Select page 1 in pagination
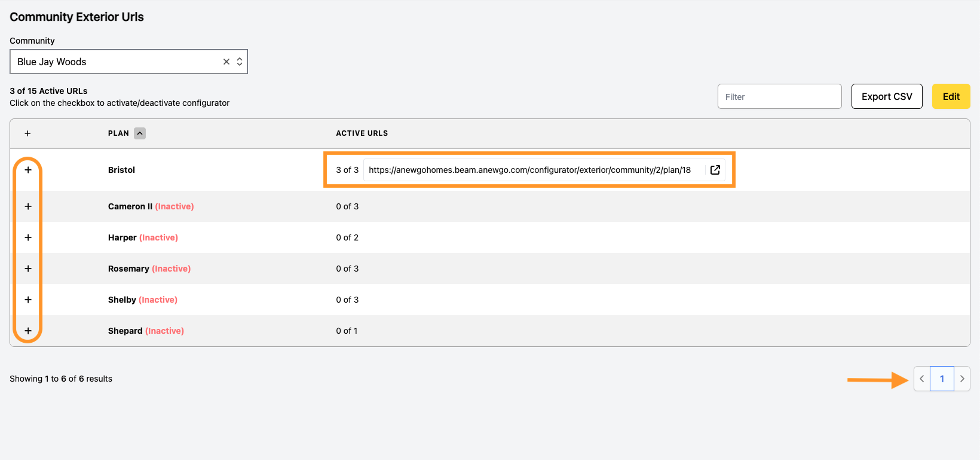Viewport: 980px width, 460px height. pyautogui.click(x=942, y=379)
